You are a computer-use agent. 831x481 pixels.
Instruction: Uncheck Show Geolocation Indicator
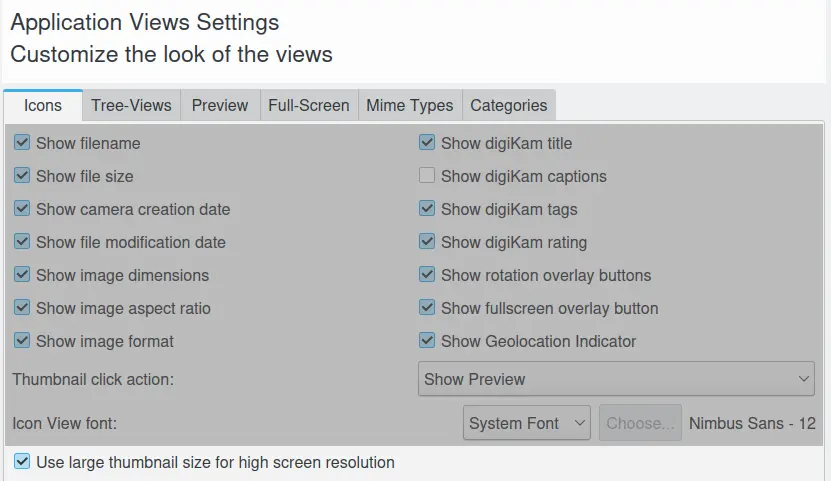pos(427,341)
